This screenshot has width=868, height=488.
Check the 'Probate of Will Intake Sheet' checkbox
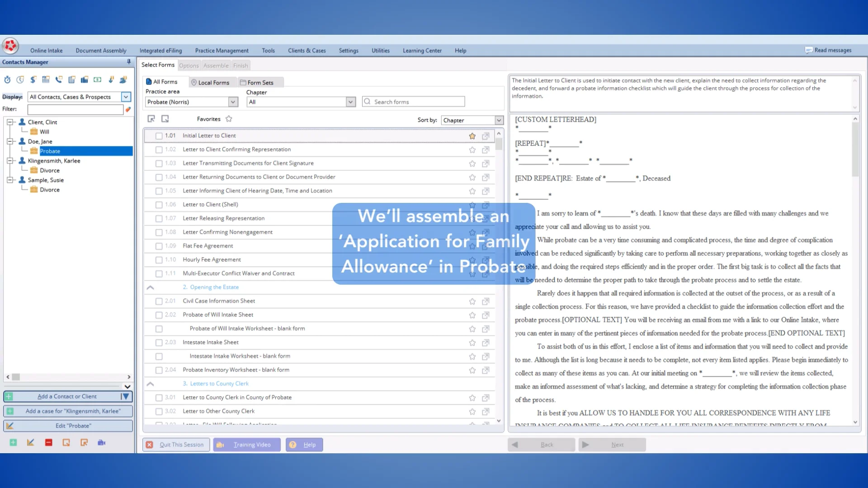tap(159, 314)
